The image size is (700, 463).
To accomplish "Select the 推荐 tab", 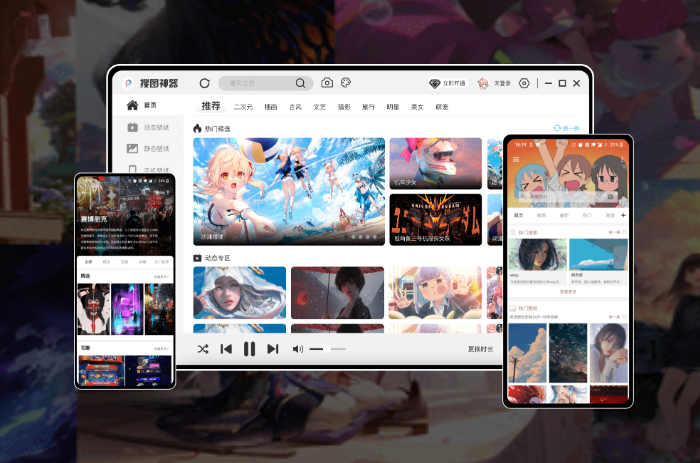I will 211,106.
